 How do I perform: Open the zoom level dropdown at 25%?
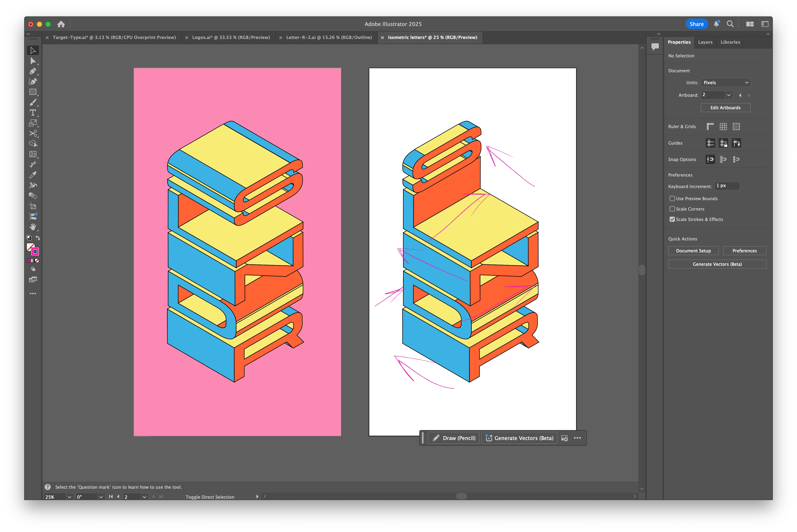[69, 497]
